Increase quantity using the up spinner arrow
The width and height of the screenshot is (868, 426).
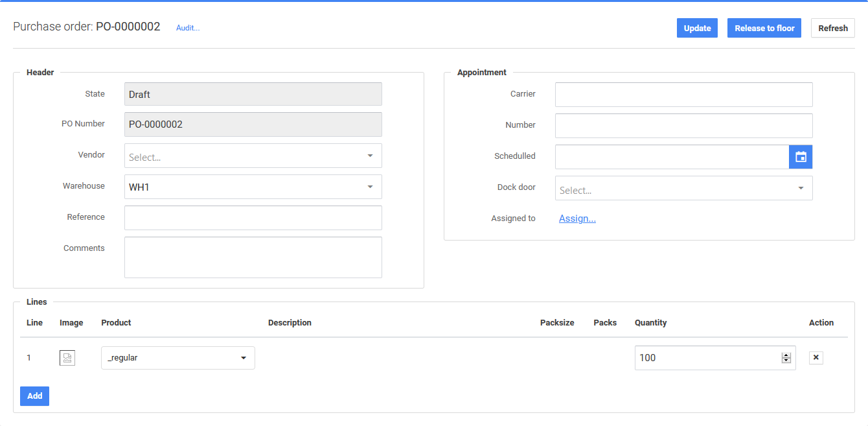tap(786, 355)
